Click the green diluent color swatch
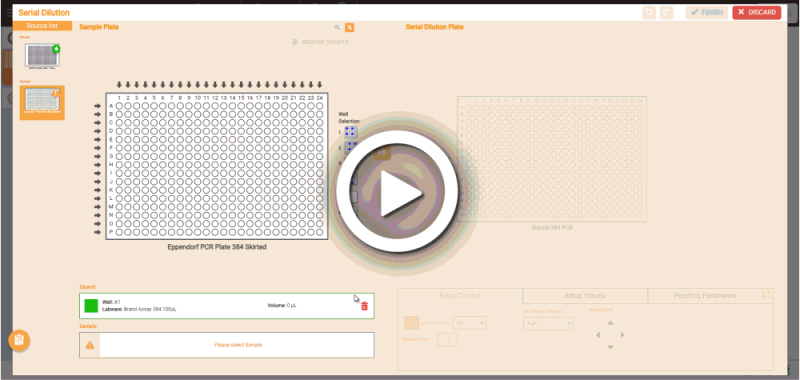The height and width of the screenshot is (380, 800). (91, 306)
